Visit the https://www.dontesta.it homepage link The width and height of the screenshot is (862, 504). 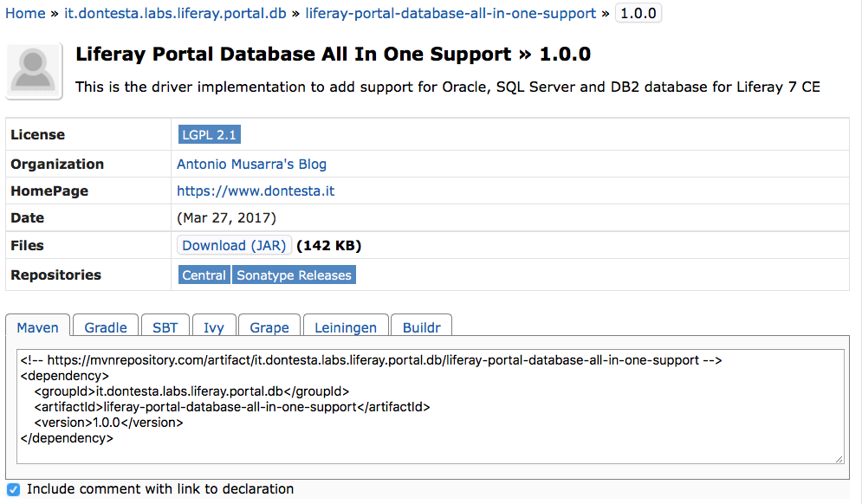256,191
